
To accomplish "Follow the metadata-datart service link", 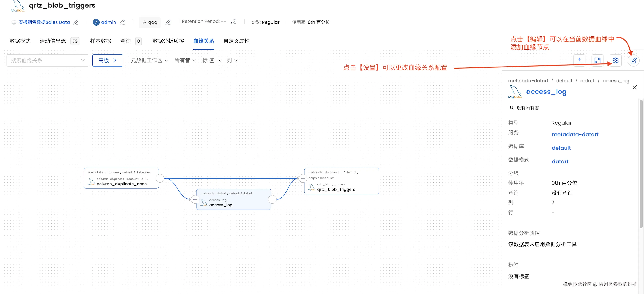I will click(575, 135).
